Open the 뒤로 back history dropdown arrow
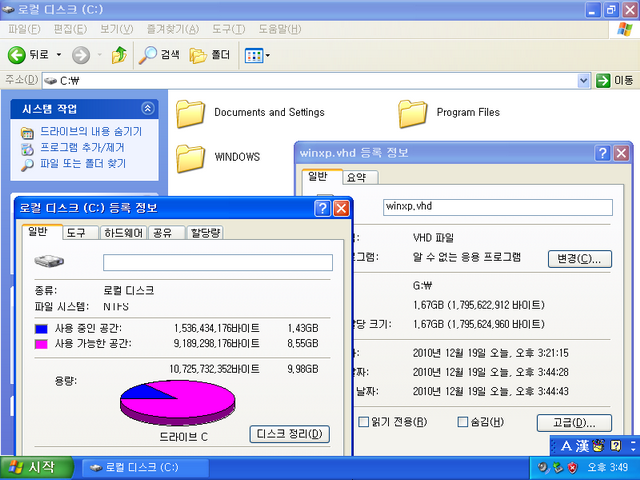 pyautogui.click(x=59, y=55)
